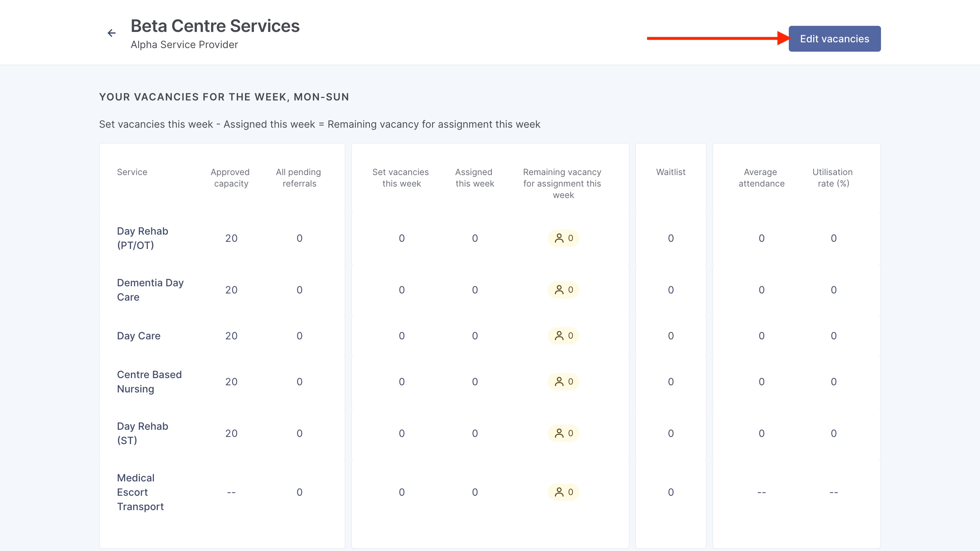
Task: Open the Dementia Day Care service
Action: pos(150,290)
